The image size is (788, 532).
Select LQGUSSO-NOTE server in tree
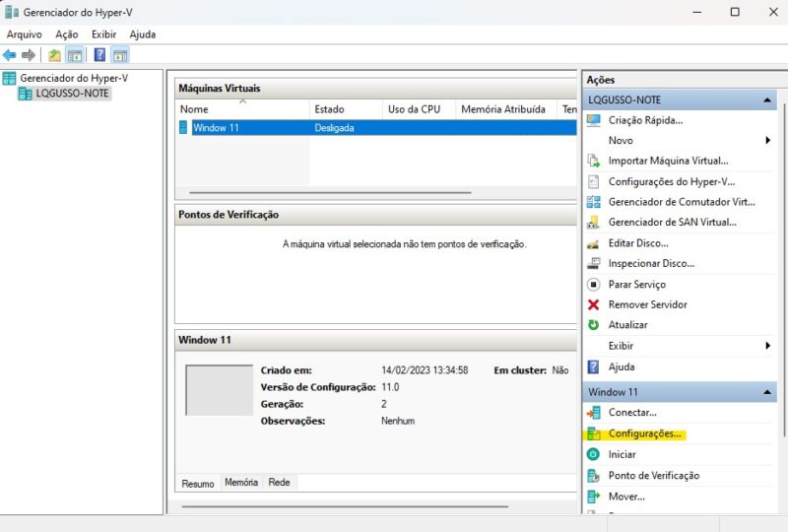(x=71, y=94)
